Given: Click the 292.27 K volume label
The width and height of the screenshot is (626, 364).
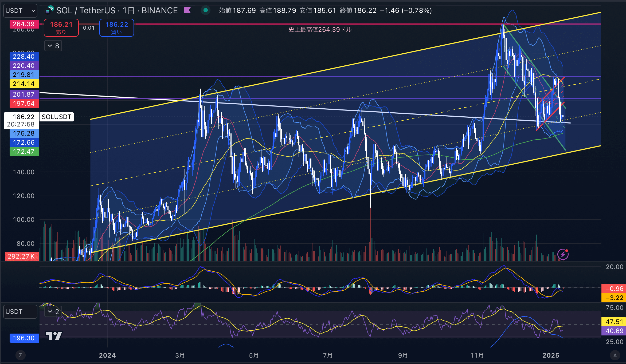Looking at the screenshot, I should click(x=22, y=256).
